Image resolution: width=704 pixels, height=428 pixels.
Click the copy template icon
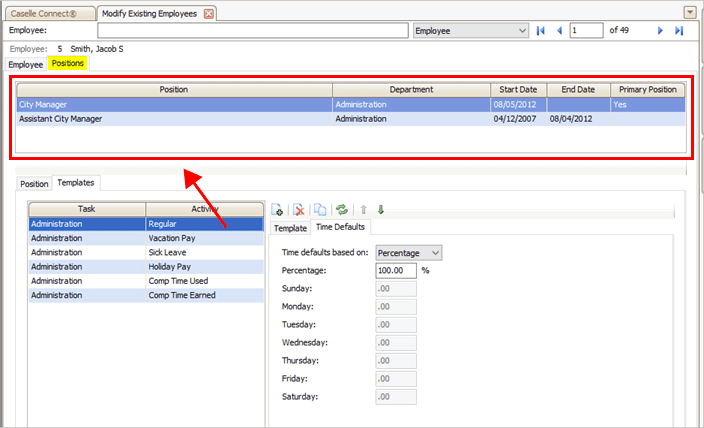click(x=321, y=209)
